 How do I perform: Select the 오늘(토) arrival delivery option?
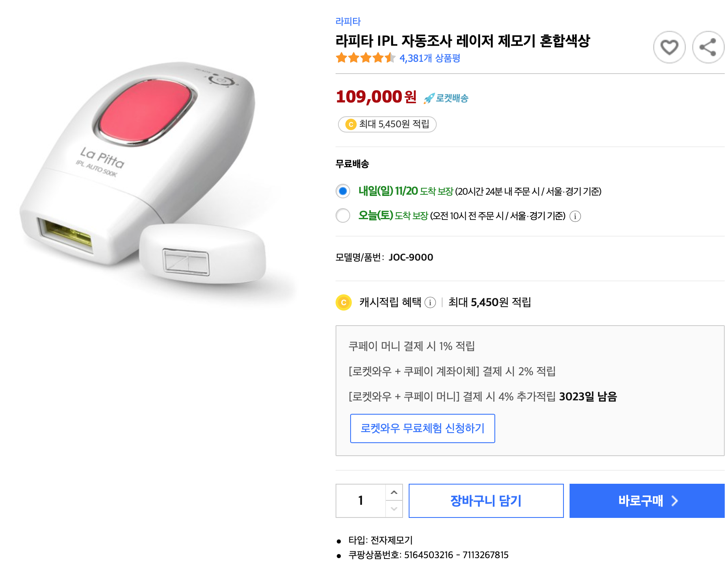click(343, 215)
